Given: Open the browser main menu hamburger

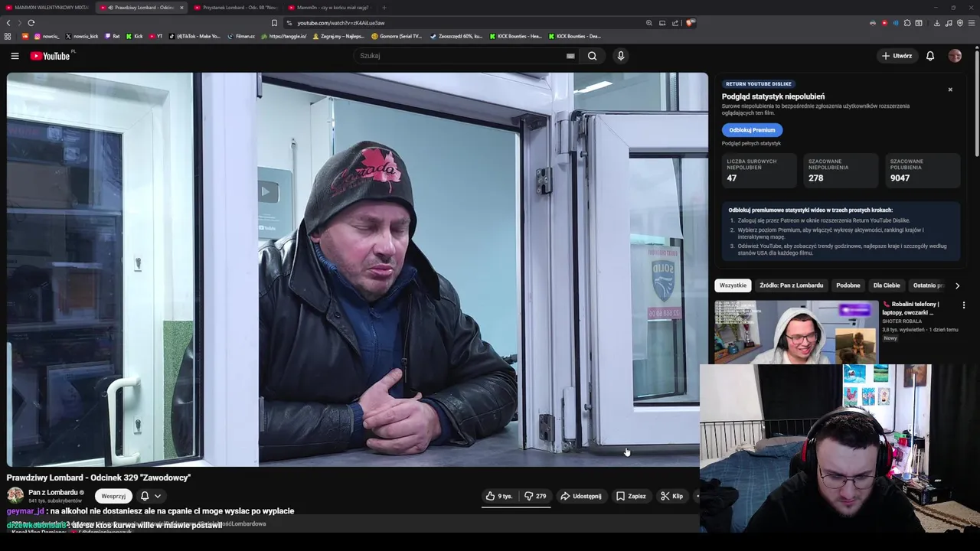Looking at the screenshot, I should tap(972, 23).
